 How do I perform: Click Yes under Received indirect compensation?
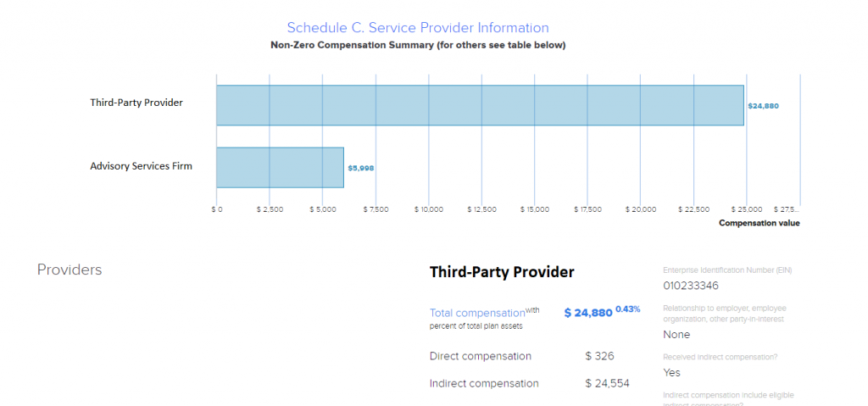tap(671, 372)
